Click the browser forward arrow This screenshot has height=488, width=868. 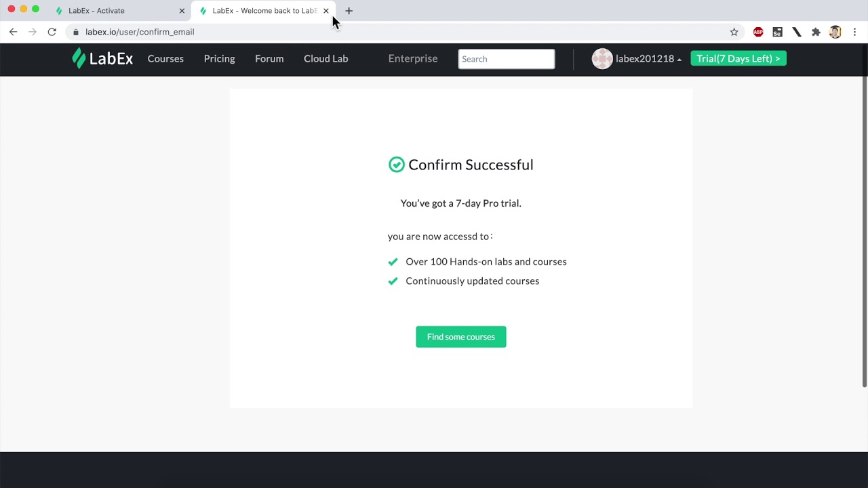pyautogui.click(x=32, y=32)
